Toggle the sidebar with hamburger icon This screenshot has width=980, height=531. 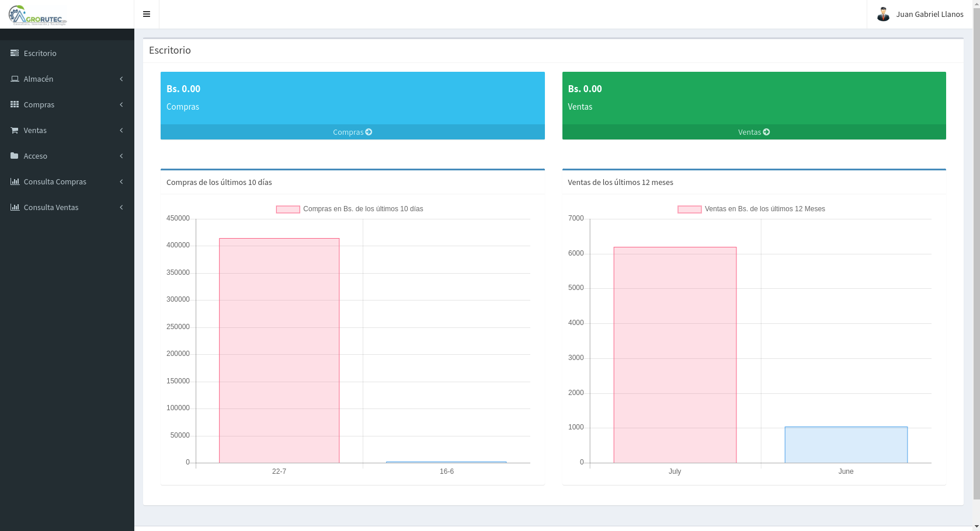click(x=147, y=14)
